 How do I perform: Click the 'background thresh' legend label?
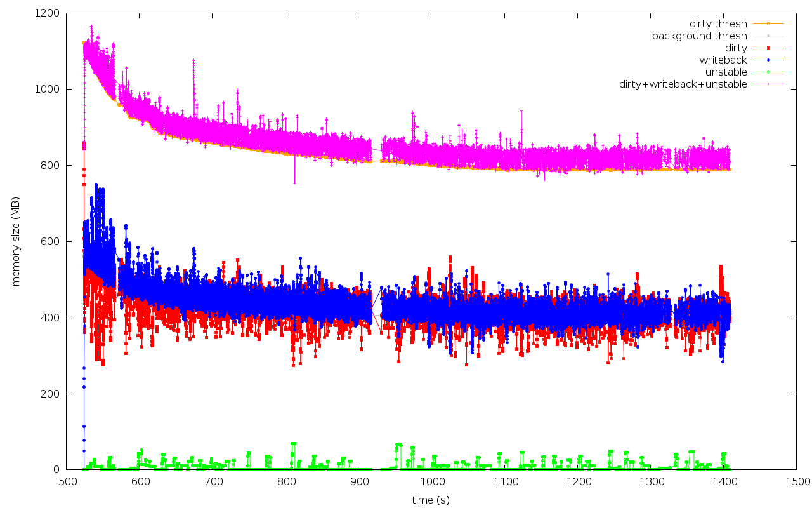(700, 36)
